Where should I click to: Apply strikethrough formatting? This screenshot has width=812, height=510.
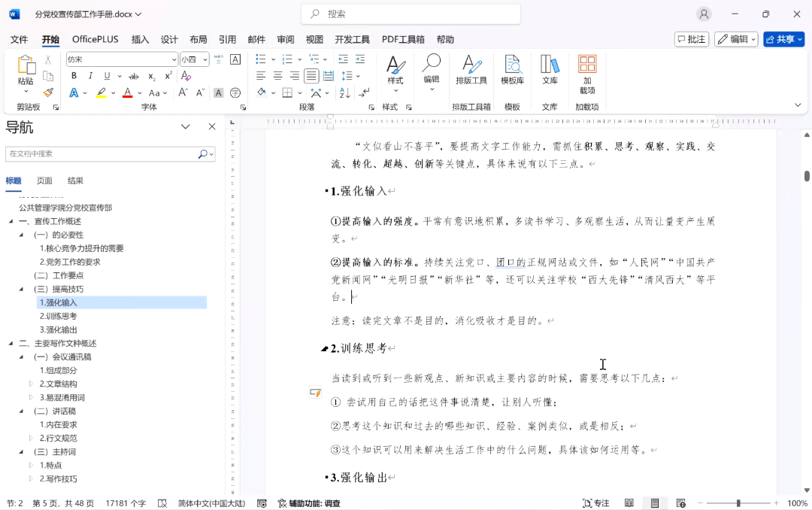coord(134,76)
